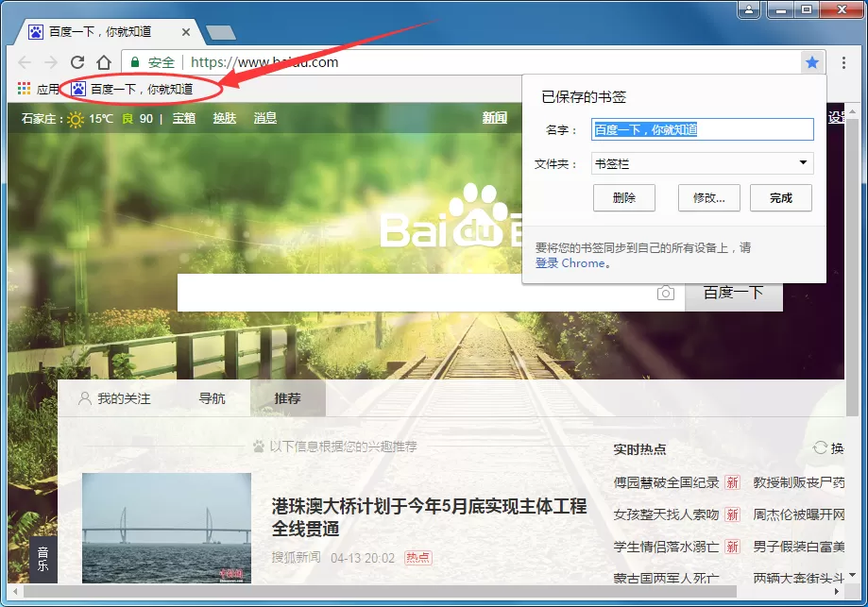Open hot topic 学生情侣落水溺亡
This screenshot has width=868, height=607.
click(666, 547)
